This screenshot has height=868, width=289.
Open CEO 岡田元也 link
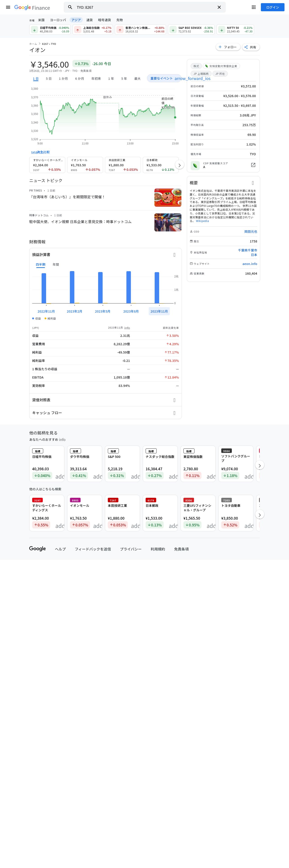(x=251, y=231)
